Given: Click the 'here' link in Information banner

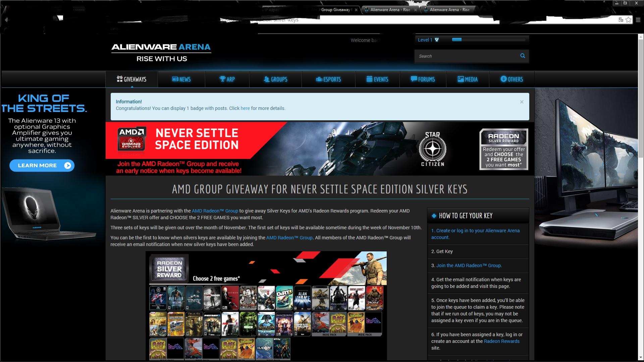Looking at the screenshot, I should 245,108.
